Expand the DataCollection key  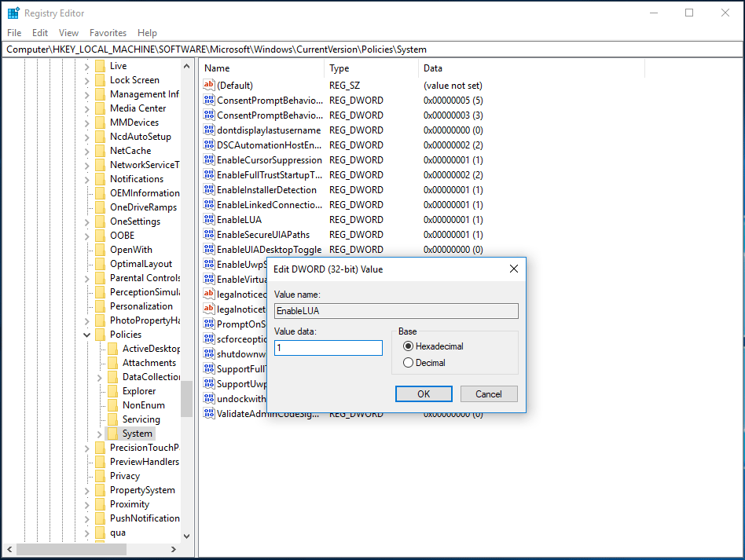(99, 378)
